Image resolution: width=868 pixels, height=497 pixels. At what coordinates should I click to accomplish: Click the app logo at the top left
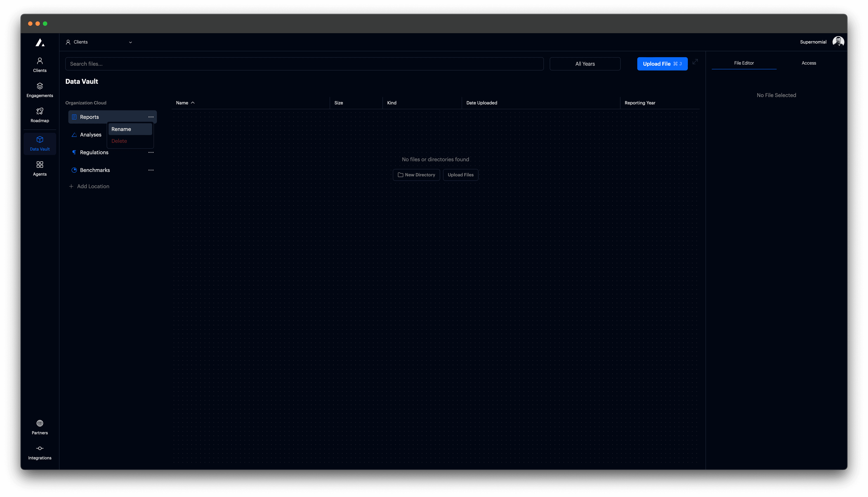[40, 42]
